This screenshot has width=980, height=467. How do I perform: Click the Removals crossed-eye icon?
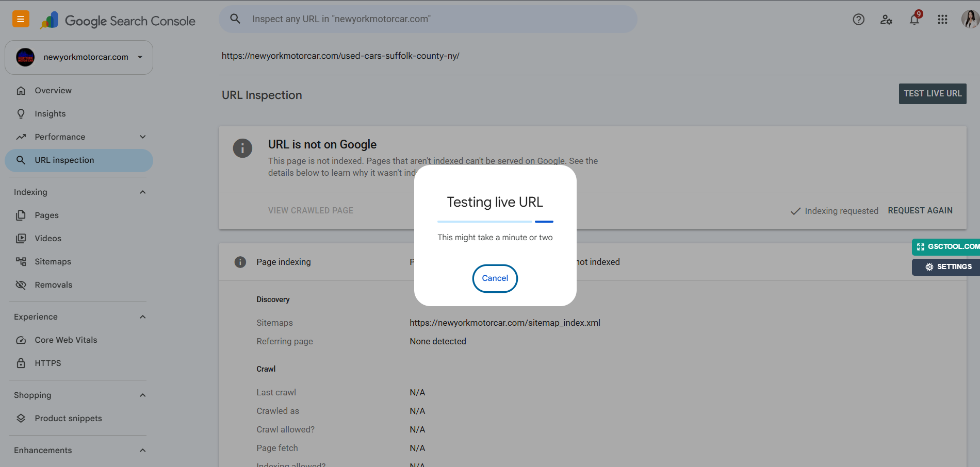(21, 285)
